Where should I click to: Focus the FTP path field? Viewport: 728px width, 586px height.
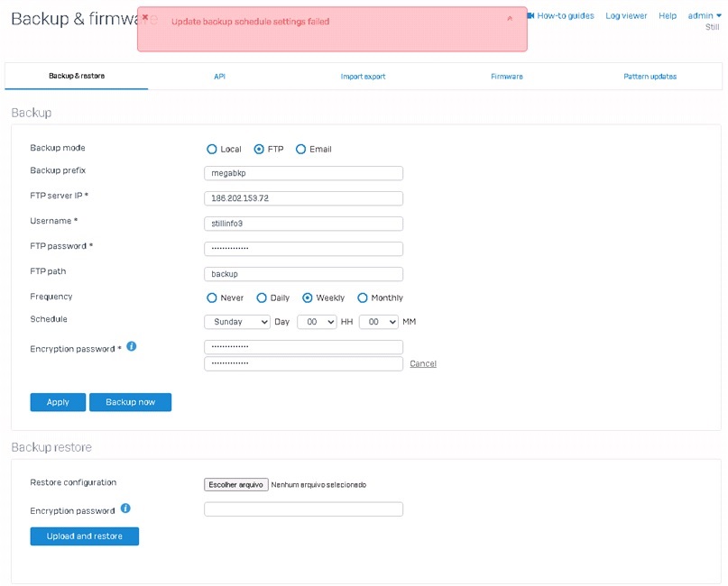(304, 274)
